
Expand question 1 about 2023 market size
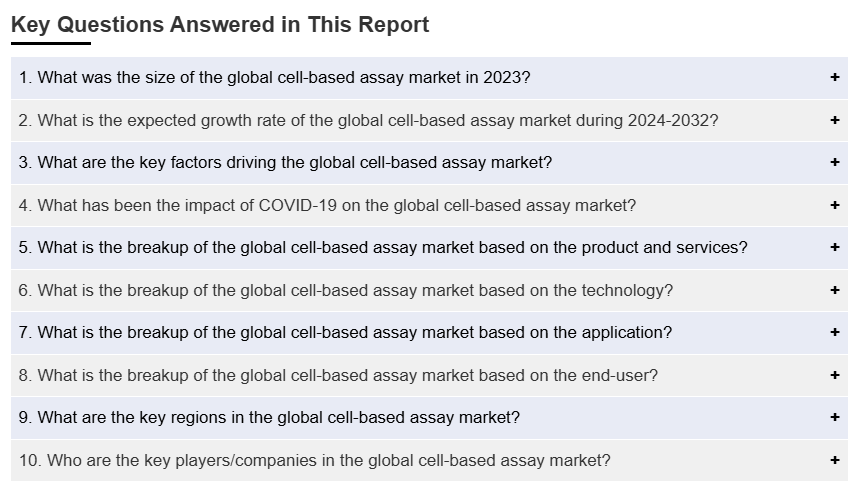pos(275,78)
